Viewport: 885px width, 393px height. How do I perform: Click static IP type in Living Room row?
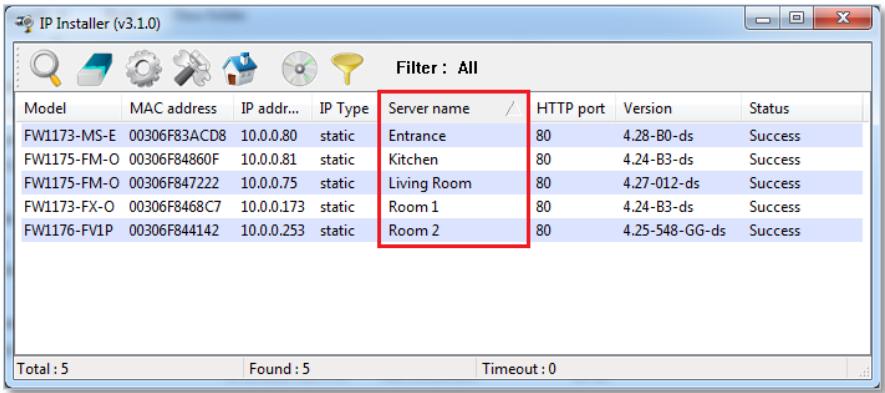click(x=337, y=184)
